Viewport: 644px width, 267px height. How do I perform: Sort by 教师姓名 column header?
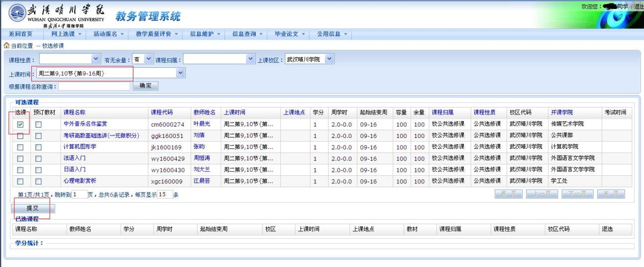(x=205, y=112)
